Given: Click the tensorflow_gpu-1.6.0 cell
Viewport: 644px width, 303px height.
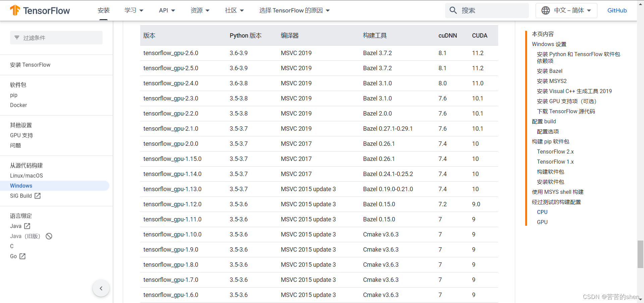Looking at the screenshot, I should [x=171, y=295].
